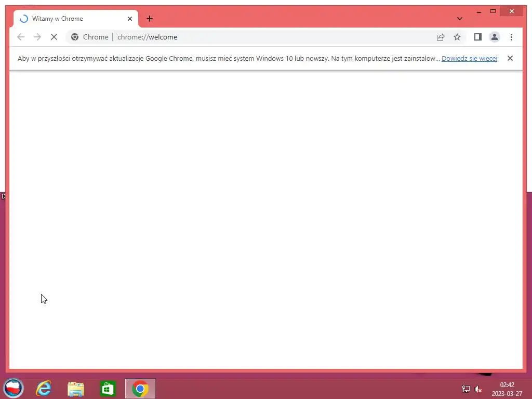
Task: Open File Explorer from taskbar
Action: (x=76, y=389)
